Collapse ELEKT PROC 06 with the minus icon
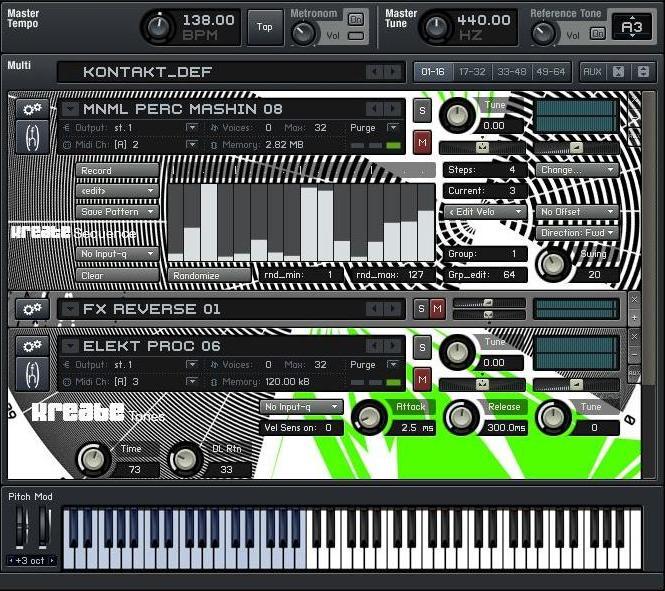The height and width of the screenshot is (591, 665). pyautogui.click(x=634, y=355)
